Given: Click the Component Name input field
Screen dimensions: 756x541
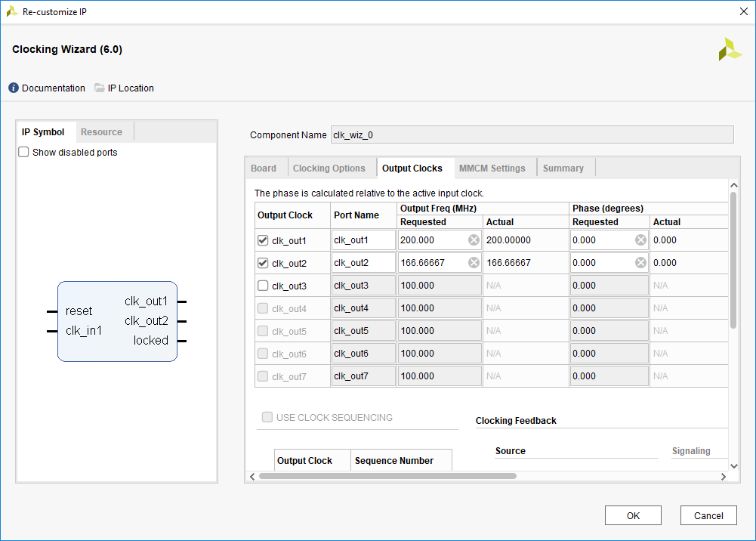Looking at the screenshot, I should (x=532, y=135).
